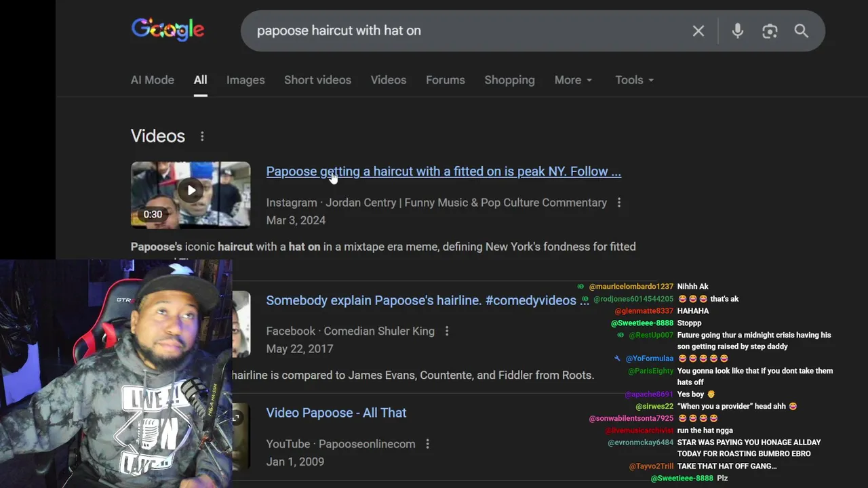Click chat username @rodjones6014544205
This screenshot has width=868, height=488.
[633, 299]
